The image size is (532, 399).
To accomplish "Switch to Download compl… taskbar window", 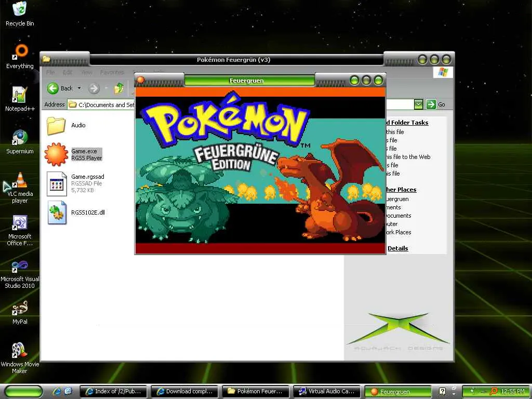I will (x=185, y=391).
